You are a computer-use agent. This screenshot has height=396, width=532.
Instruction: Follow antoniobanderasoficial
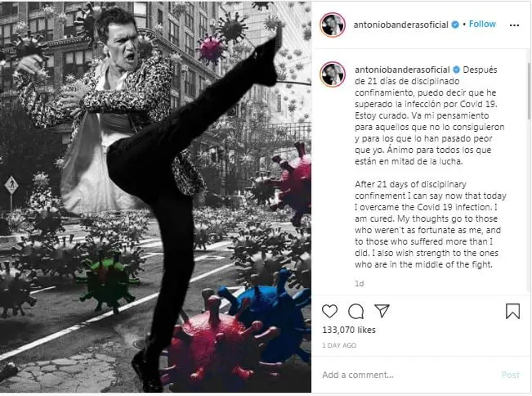[482, 24]
